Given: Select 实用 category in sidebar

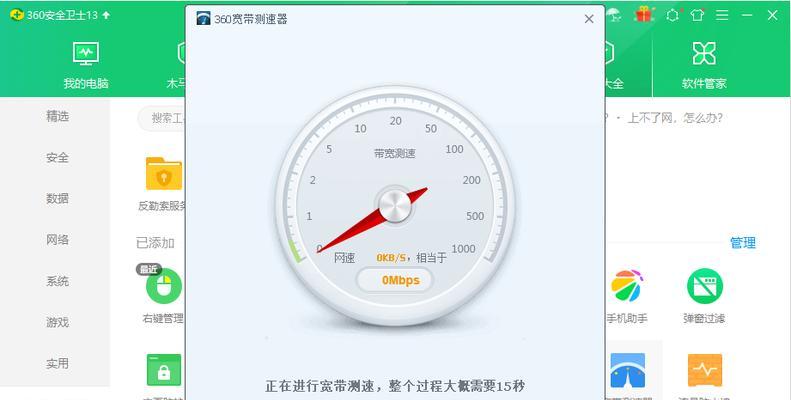Looking at the screenshot, I should [57, 363].
